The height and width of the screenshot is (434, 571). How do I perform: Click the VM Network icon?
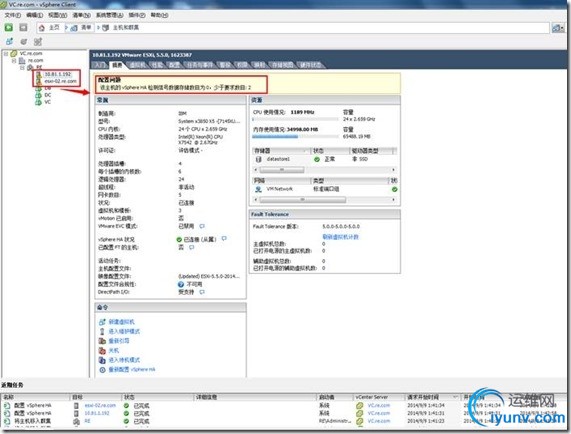coord(258,189)
